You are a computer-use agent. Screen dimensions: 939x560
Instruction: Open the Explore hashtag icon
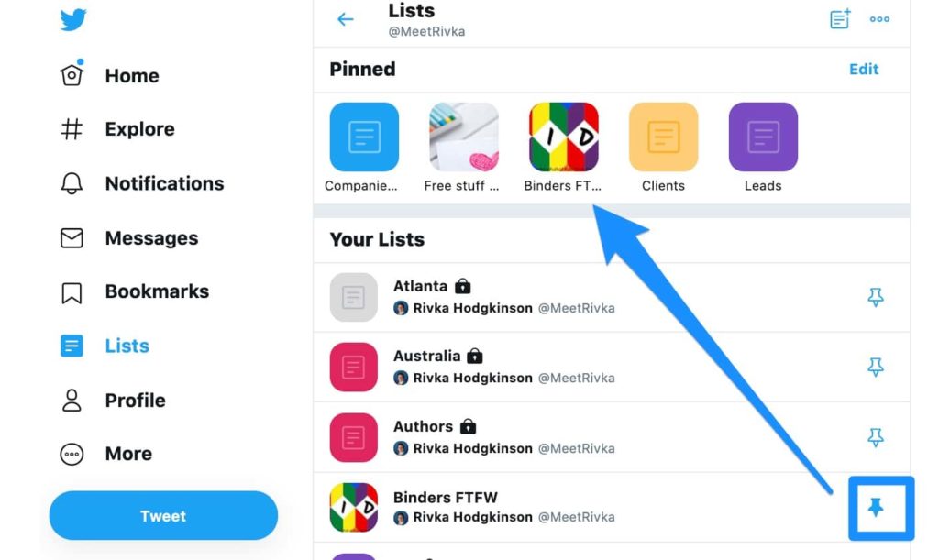[x=72, y=129]
